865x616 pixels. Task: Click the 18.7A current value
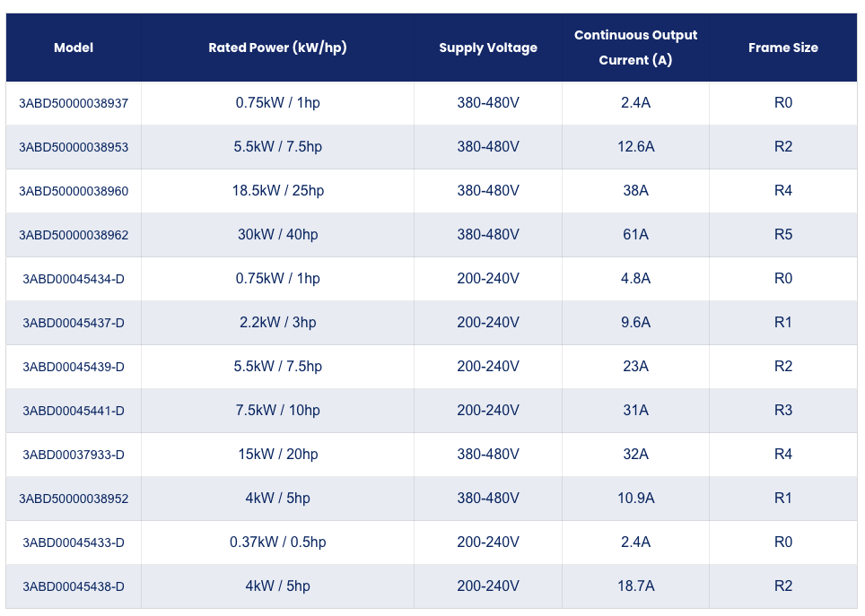(x=635, y=586)
